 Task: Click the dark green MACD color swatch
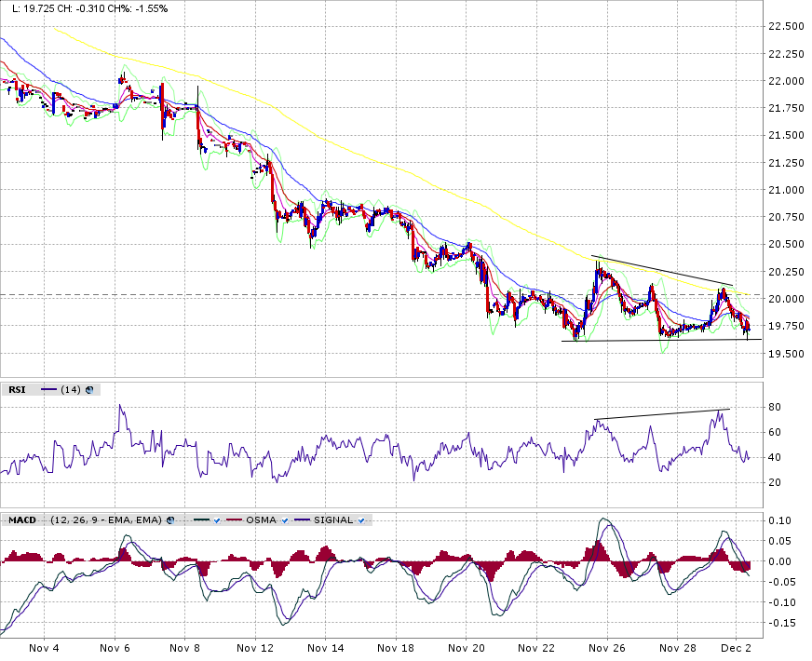[201, 520]
